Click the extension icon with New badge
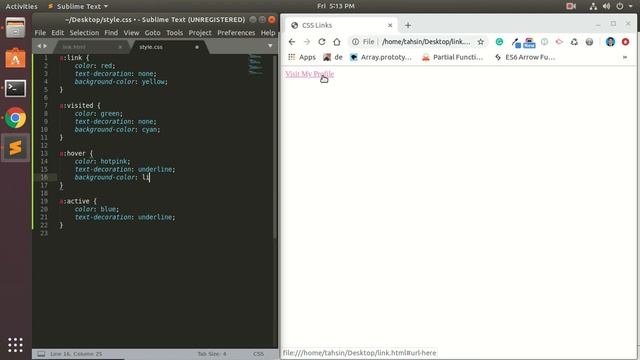Image resolution: width=640 pixels, height=360 pixels. click(x=529, y=42)
